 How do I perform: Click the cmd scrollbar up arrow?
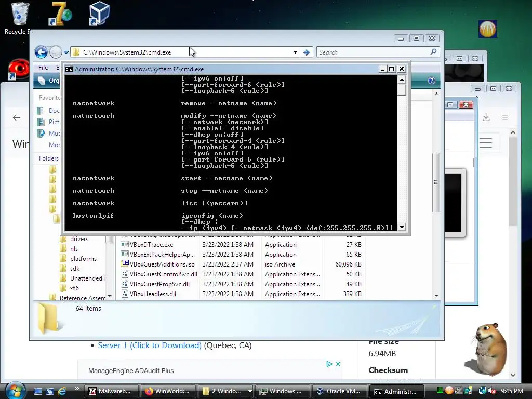[402, 79]
